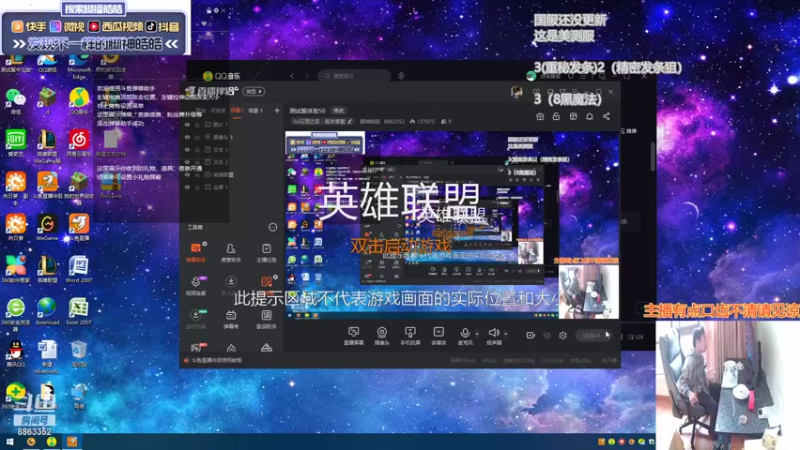Edit the stream category with pencil icon

click(x=350, y=121)
